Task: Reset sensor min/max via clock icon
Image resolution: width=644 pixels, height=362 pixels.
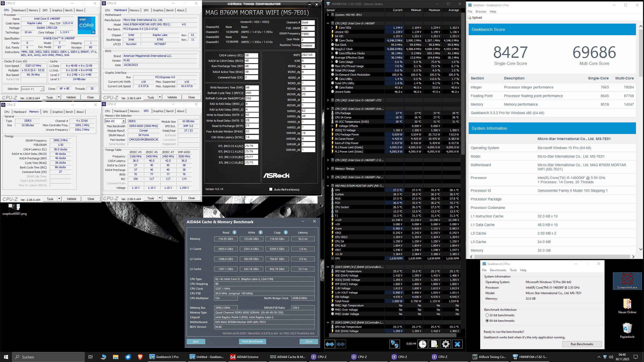Action: [x=423, y=344]
